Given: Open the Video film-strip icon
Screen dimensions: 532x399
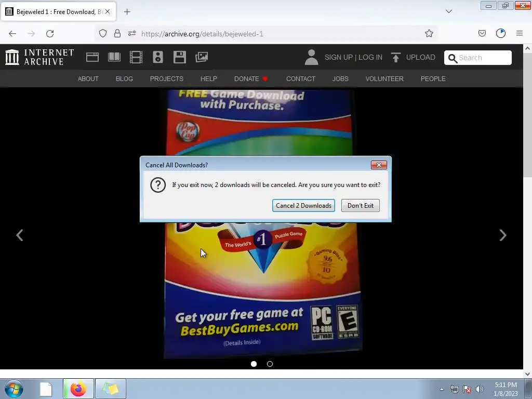Looking at the screenshot, I should (x=136, y=57).
